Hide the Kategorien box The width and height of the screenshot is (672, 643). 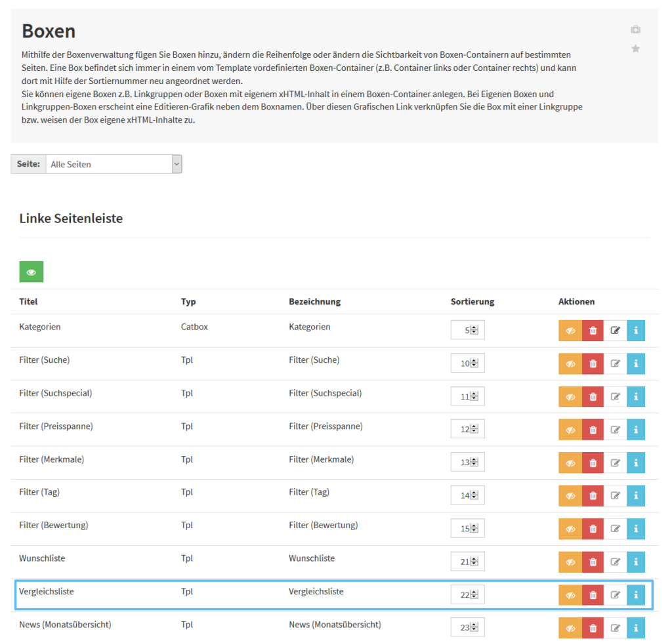(570, 331)
